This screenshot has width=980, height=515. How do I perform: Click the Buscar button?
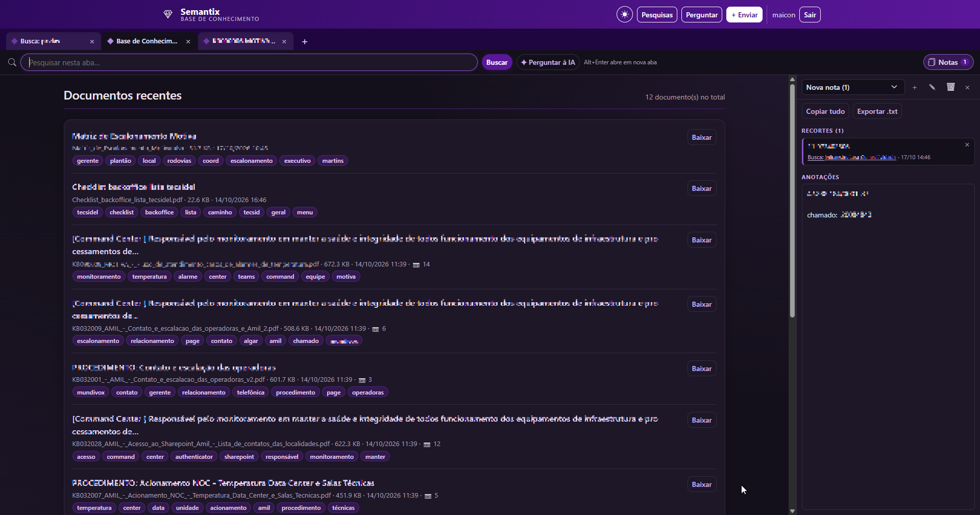click(497, 62)
